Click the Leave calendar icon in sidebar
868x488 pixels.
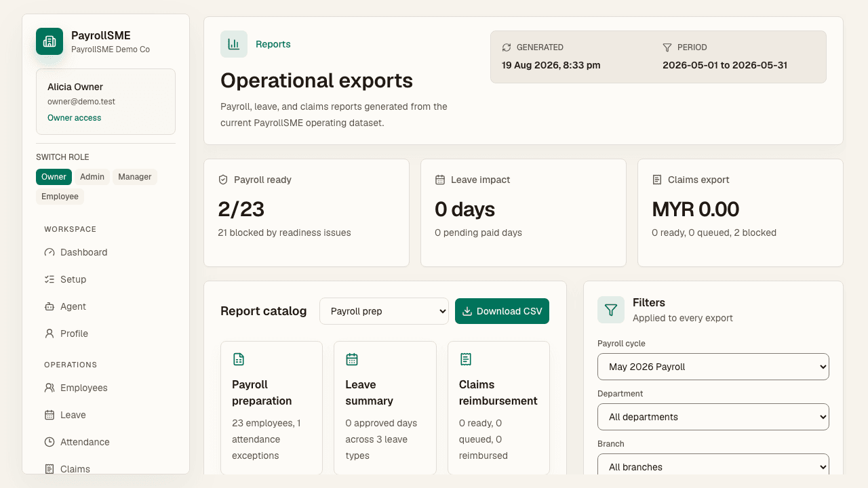point(50,415)
